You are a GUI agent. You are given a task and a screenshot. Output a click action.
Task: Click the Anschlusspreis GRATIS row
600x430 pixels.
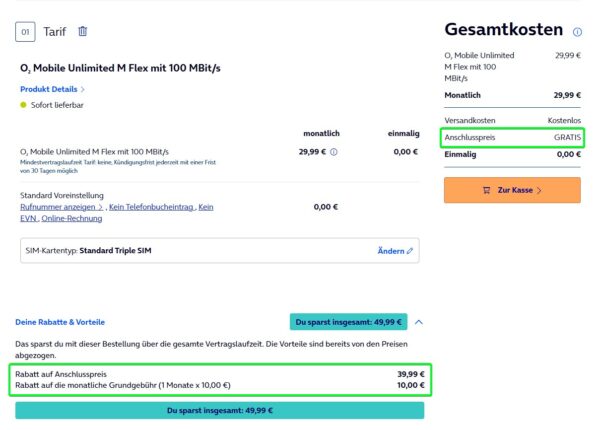(512, 137)
